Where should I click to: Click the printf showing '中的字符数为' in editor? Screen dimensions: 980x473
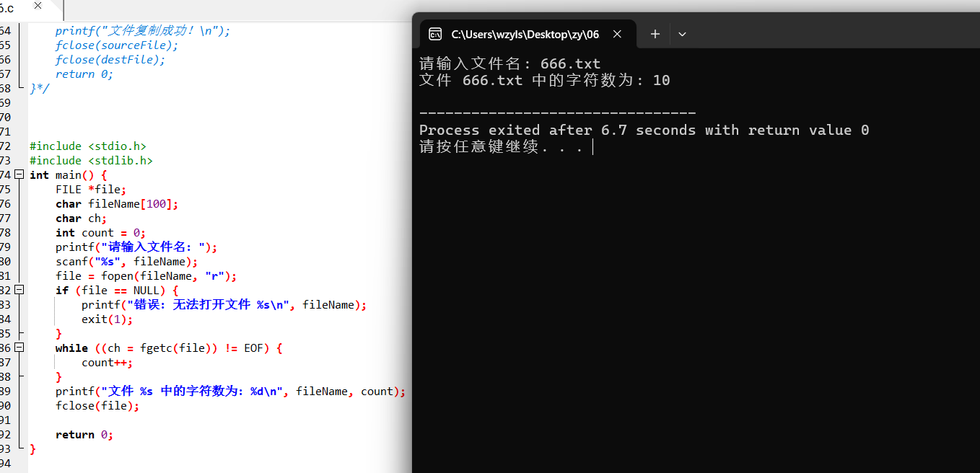(231, 391)
